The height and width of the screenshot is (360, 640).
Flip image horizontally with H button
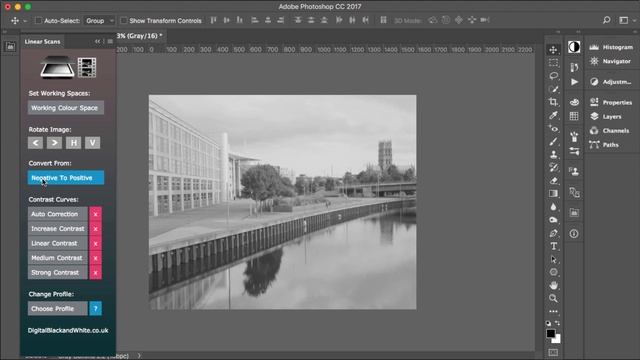pyautogui.click(x=73, y=143)
